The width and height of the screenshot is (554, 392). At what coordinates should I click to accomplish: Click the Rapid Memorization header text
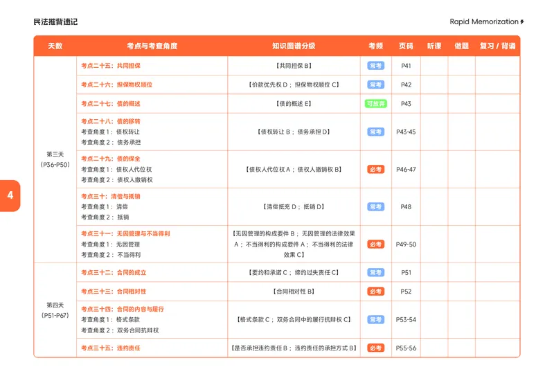coord(483,21)
